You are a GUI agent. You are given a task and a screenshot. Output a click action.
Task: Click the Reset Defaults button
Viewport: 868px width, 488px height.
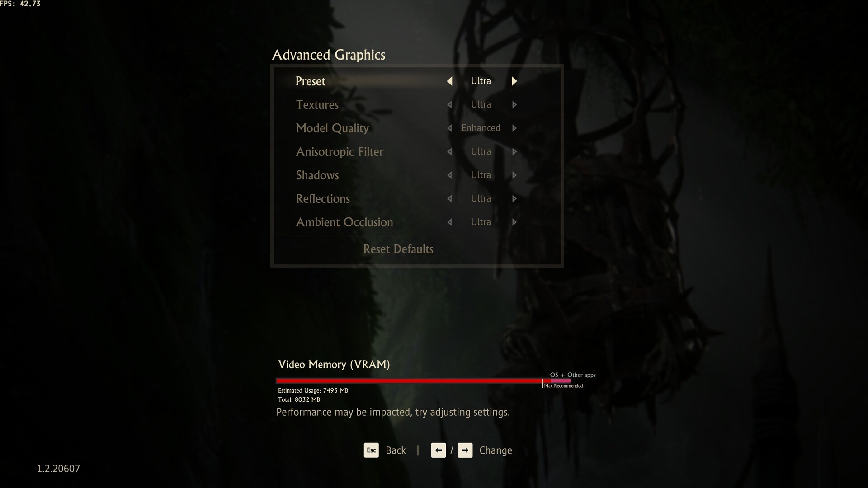click(398, 249)
